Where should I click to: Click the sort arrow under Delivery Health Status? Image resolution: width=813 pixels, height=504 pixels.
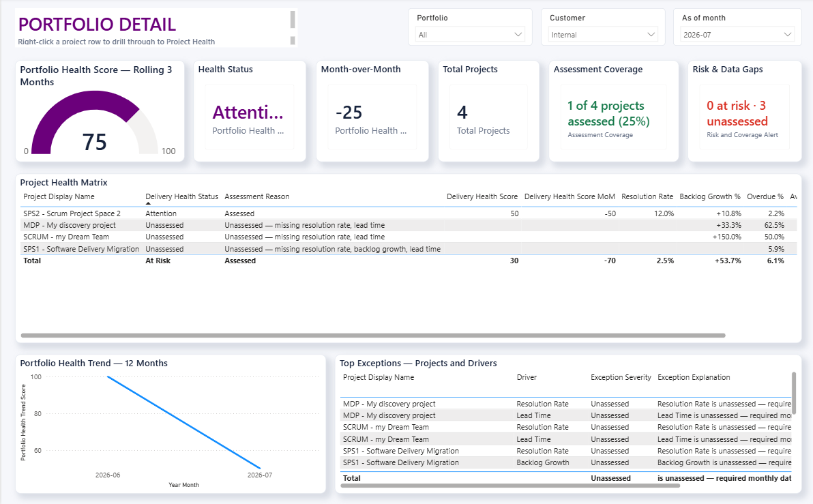coord(148,203)
